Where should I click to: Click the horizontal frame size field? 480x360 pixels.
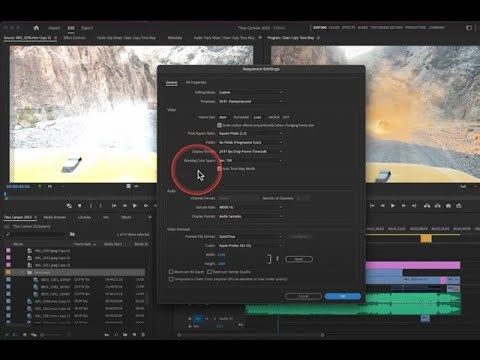coord(223,117)
